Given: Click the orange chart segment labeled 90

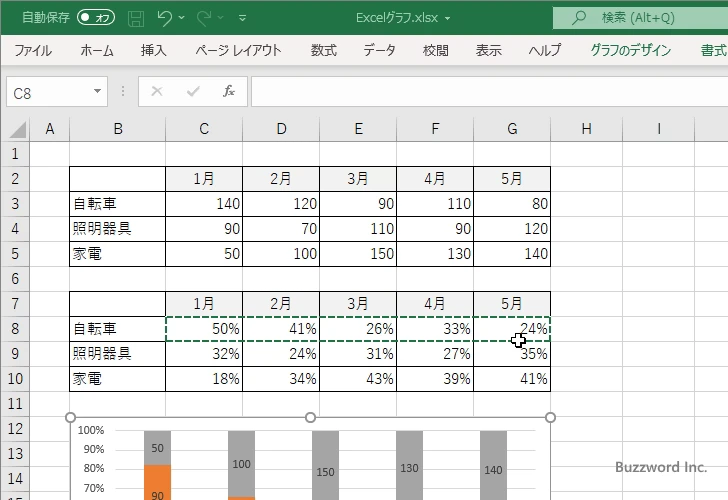Looking at the screenshot, I should [157, 483].
